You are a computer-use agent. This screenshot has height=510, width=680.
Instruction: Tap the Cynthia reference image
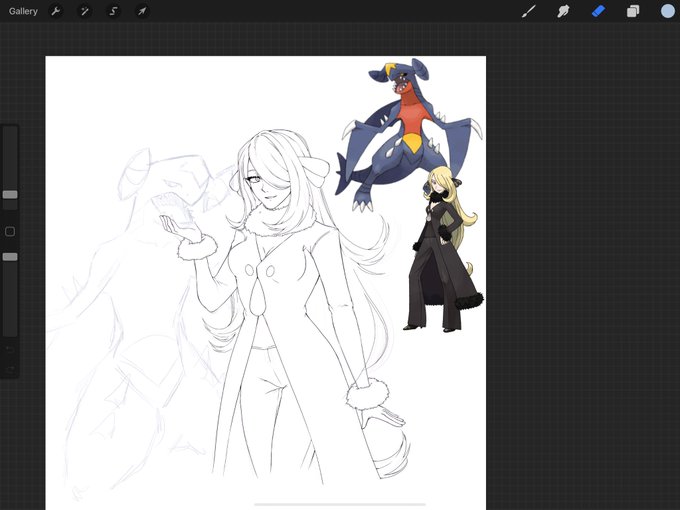(443, 249)
